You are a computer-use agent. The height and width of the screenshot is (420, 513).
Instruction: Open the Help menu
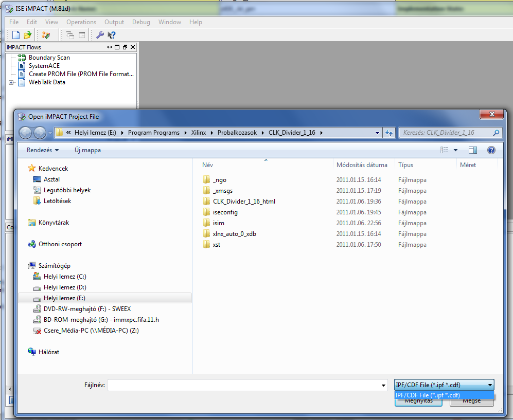(196, 22)
